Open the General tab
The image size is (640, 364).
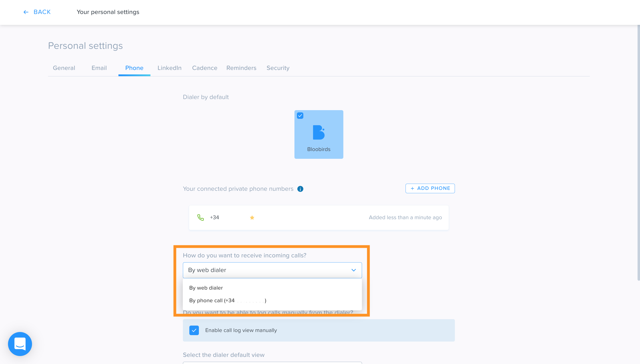click(64, 68)
